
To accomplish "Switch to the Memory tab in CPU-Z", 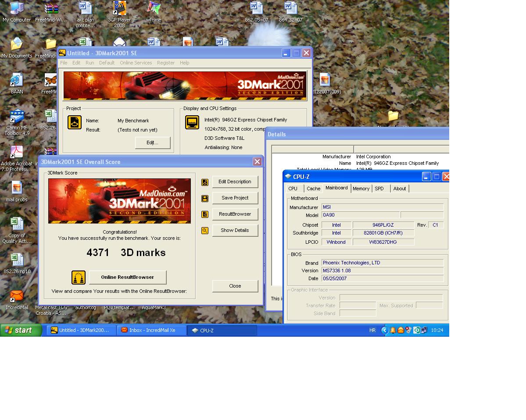I will click(361, 189).
